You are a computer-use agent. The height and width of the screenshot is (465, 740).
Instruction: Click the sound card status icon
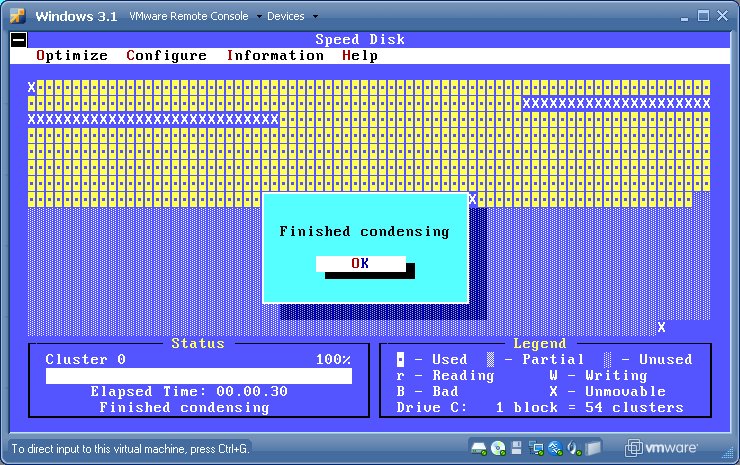tap(573, 447)
